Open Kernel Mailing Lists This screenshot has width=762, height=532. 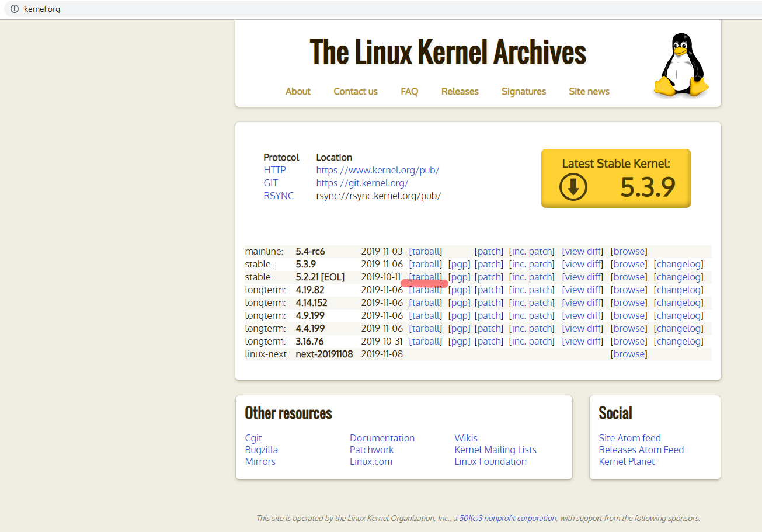(496, 450)
